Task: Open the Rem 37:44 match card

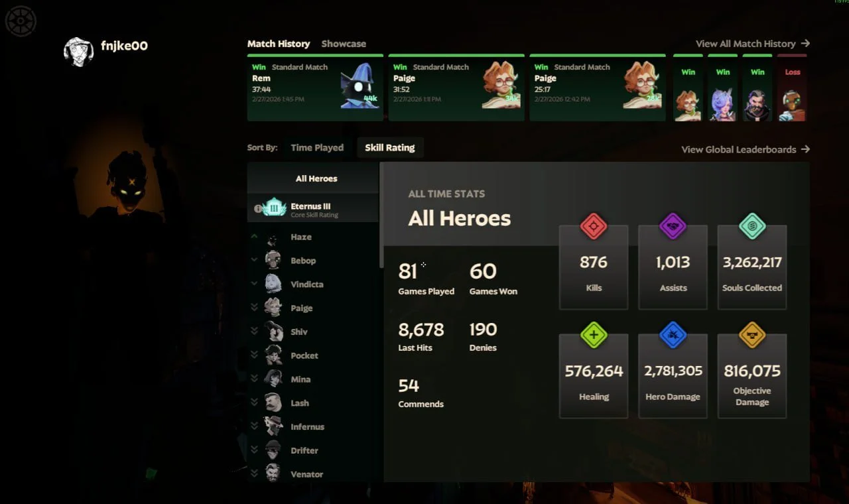Action: 315,88
